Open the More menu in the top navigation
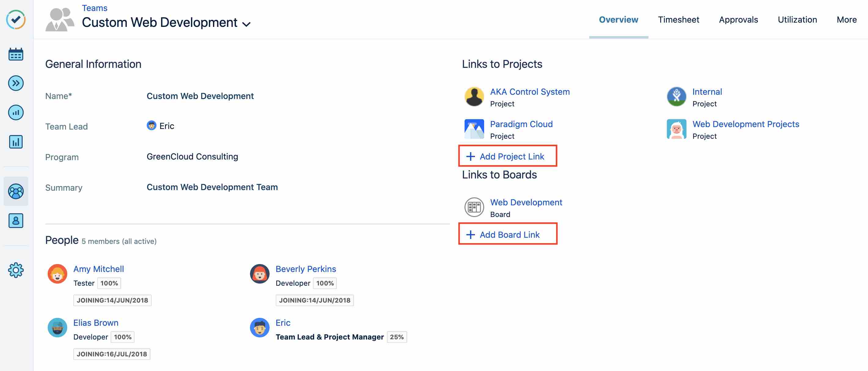The width and height of the screenshot is (868, 371). click(x=846, y=20)
